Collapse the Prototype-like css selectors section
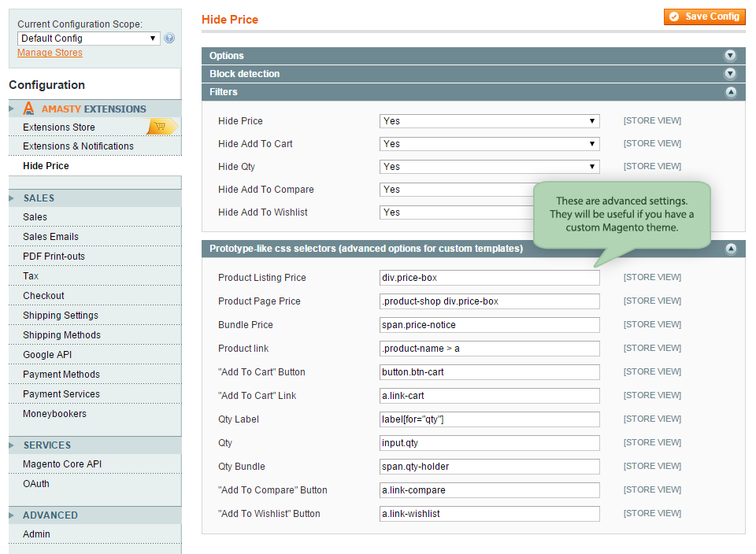The height and width of the screenshot is (554, 756). 731,249
